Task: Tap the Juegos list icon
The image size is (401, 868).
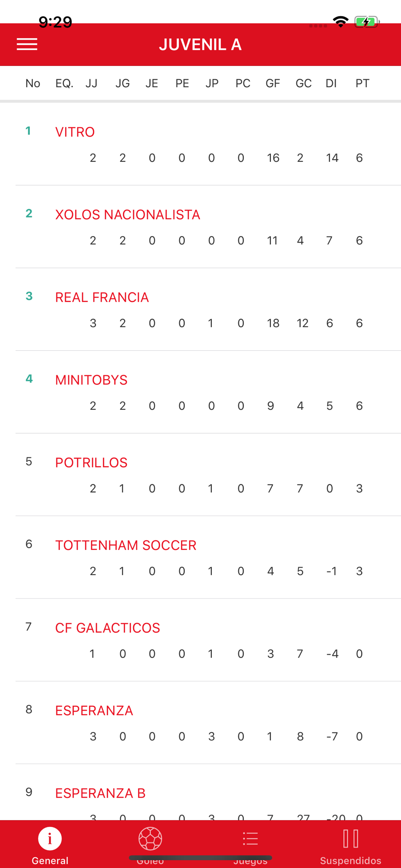Action: click(x=250, y=838)
